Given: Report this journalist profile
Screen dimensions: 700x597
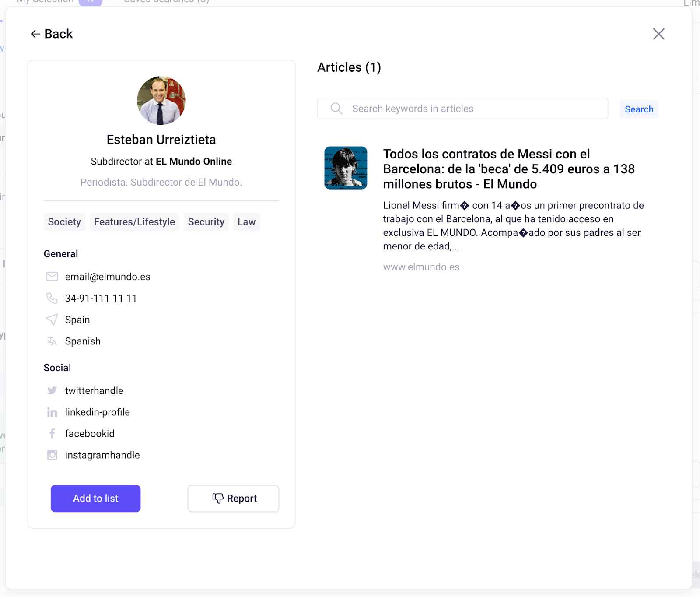Looking at the screenshot, I should point(233,499).
